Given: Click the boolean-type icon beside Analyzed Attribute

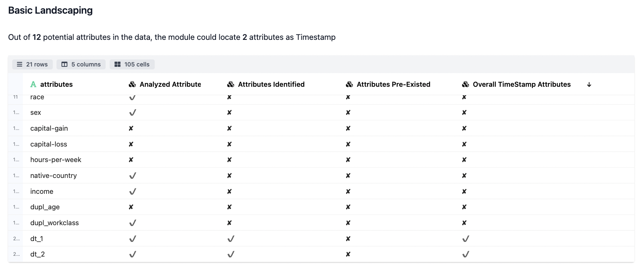Looking at the screenshot, I should pos(132,84).
